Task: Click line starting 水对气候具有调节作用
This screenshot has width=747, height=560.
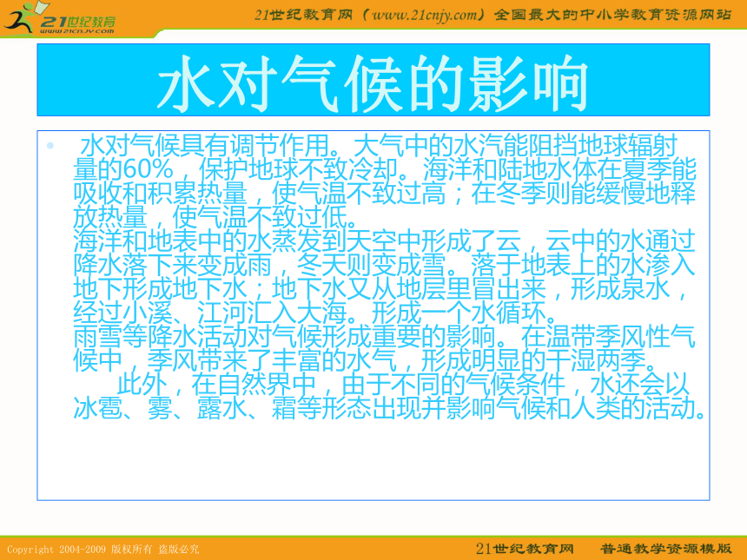Action: (x=379, y=145)
